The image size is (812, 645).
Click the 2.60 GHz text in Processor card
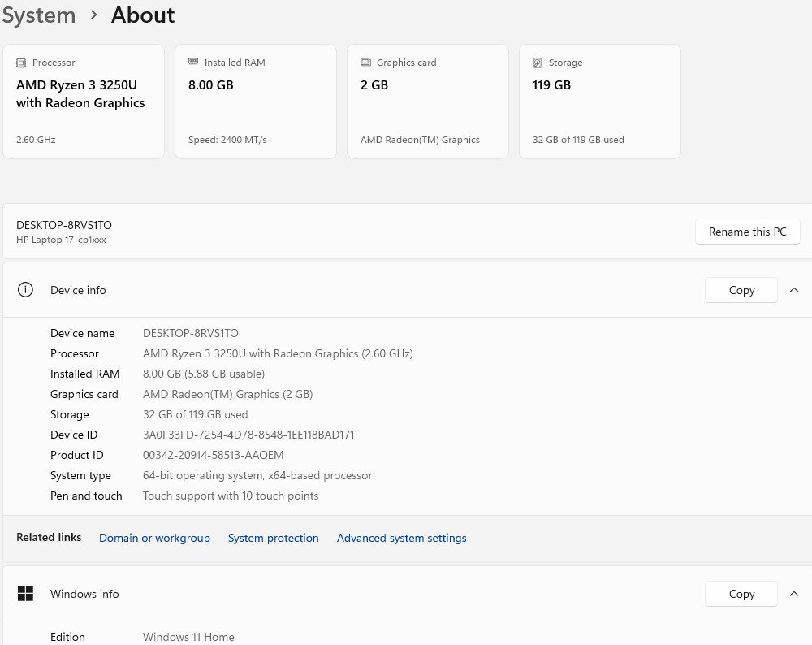click(x=36, y=140)
